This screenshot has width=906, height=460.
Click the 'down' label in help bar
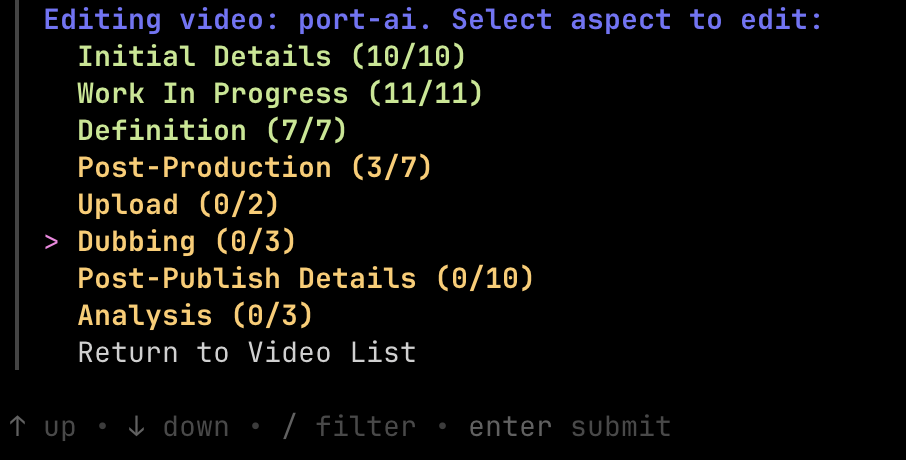coord(196,427)
